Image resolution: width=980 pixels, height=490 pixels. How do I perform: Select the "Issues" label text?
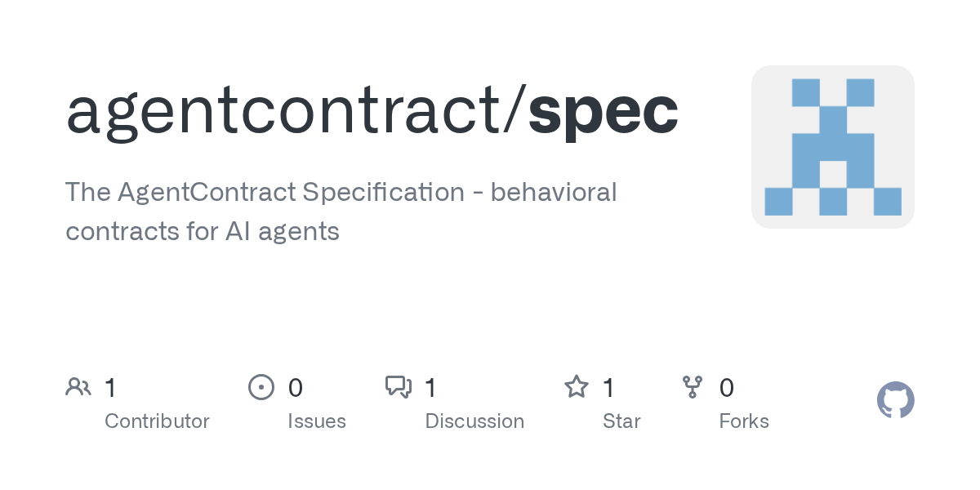317,421
